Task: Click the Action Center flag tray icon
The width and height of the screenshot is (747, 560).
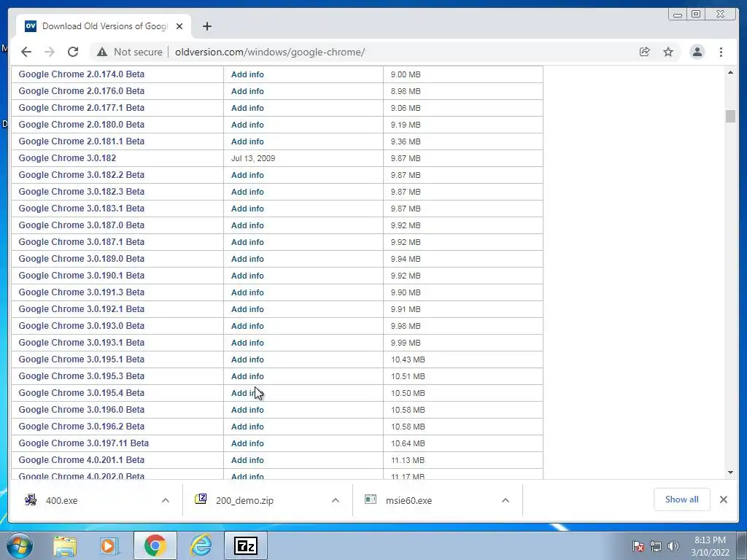Action: [x=638, y=546]
